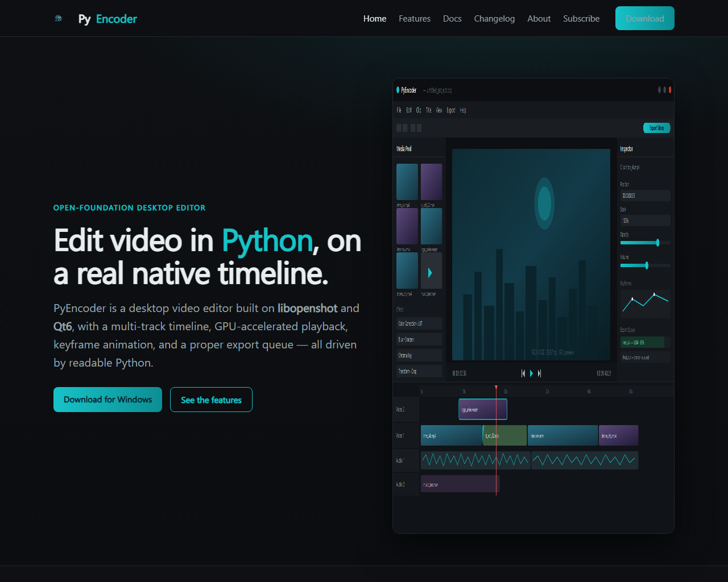
Task: Click the Download button in the header
Action: [x=645, y=18]
